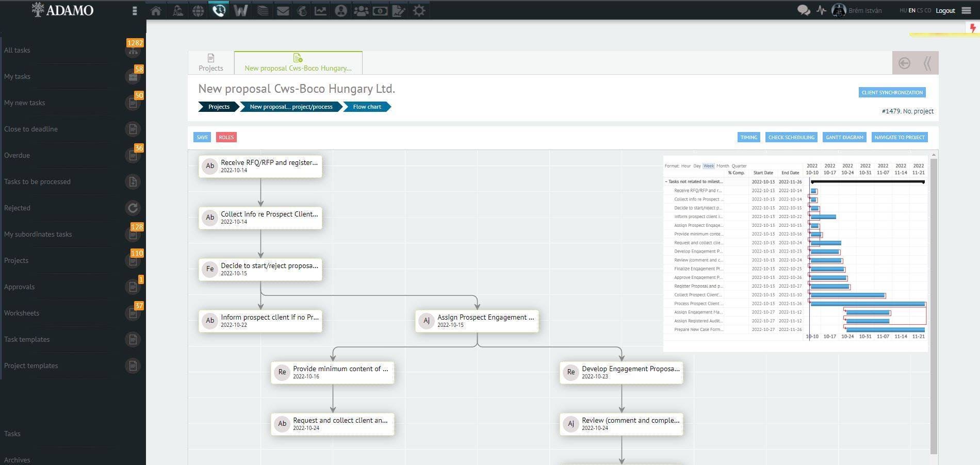The height and width of the screenshot is (465, 980).
Task: Open the W icon module
Action: [x=240, y=10]
